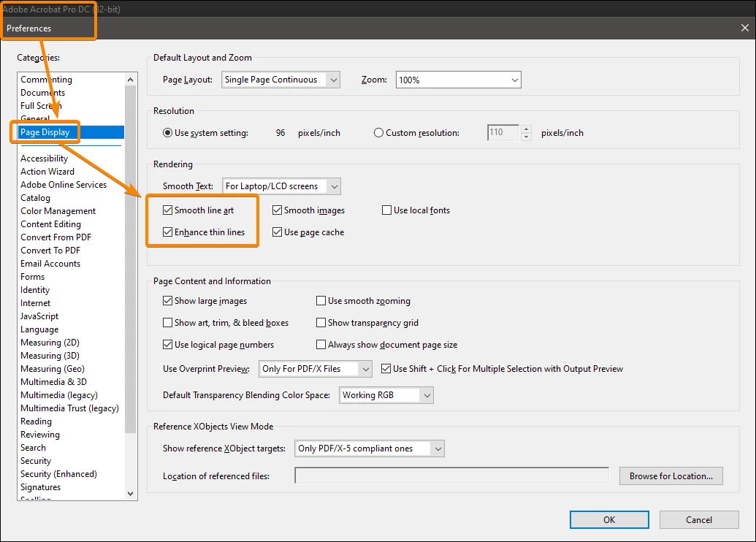Check Show art, trim, & bleed boxes
Viewport: 756px width, 542px height.
pyautogui.click(x=167, y=323)
